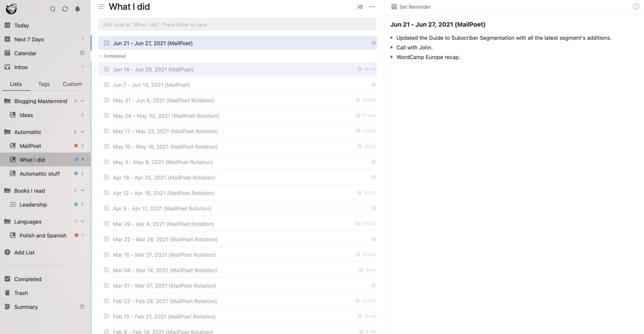Click the Leadership list lines icon
The height and width of the screenshot is (334, 644).
[x=13, y=204]
